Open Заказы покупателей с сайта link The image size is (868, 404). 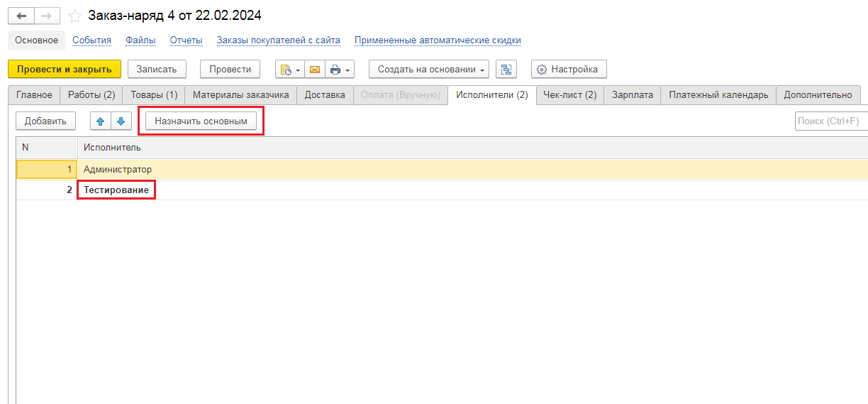[x=279, y=40]
